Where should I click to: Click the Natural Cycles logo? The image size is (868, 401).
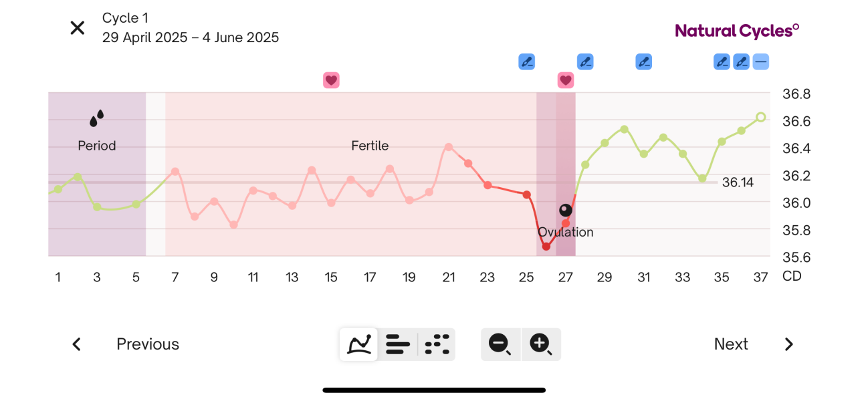[x=736, y=30]
